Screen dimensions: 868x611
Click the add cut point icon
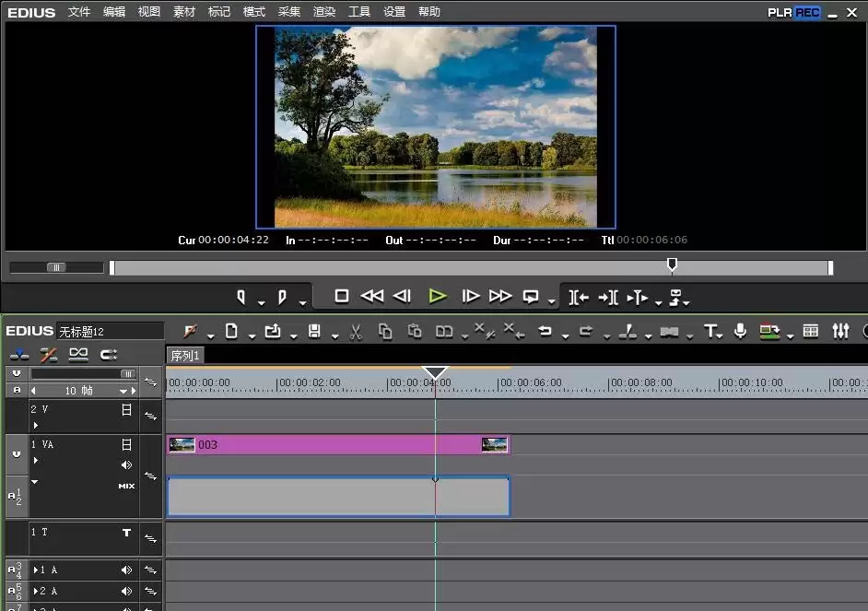[628, 331]
